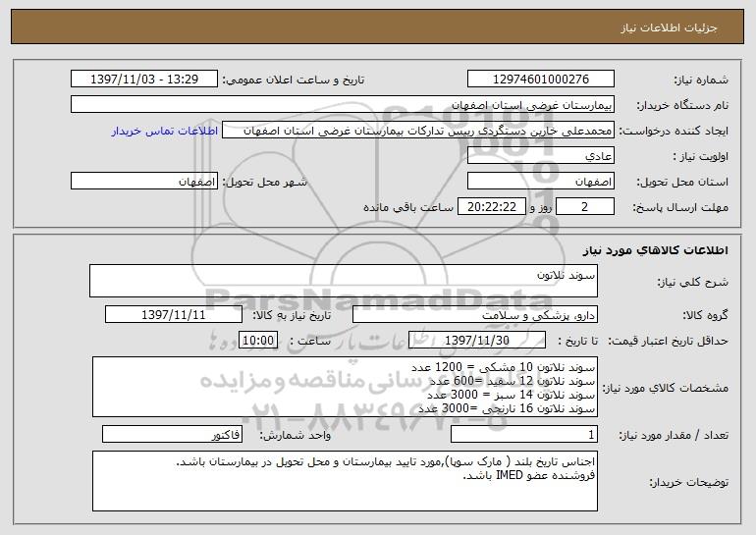Click label تاریخ نیاز به کالا:
The width and height of the screenshot is (756, 535).
[x=292, y=315]
